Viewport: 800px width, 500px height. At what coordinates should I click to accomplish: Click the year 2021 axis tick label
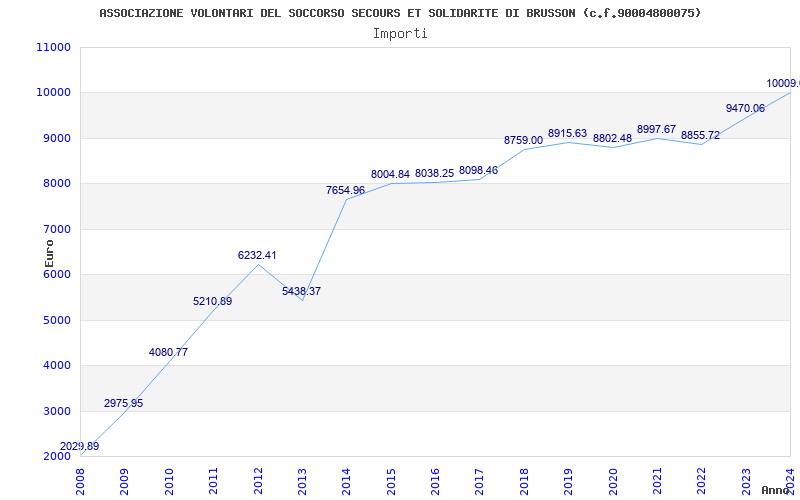658,482
